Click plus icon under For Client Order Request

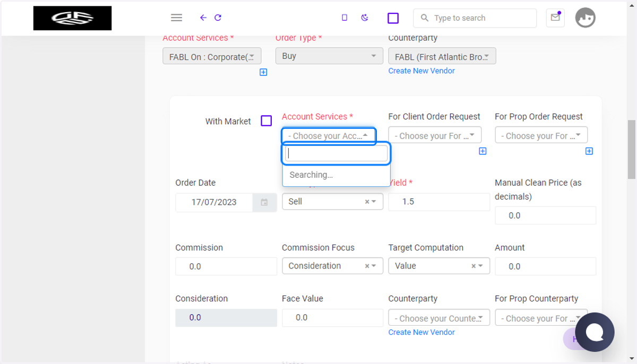click(x=483, y=151)
